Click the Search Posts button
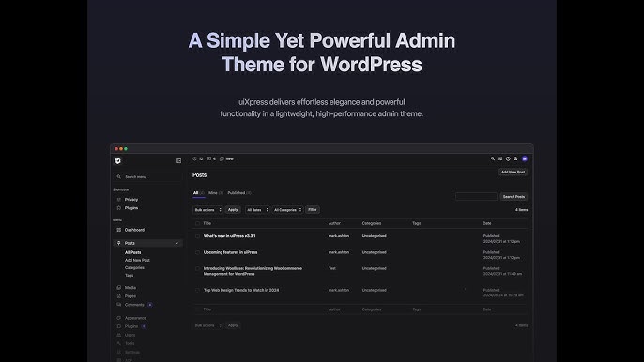This screenshot has width=644, height=362. (x=514, y=197)
